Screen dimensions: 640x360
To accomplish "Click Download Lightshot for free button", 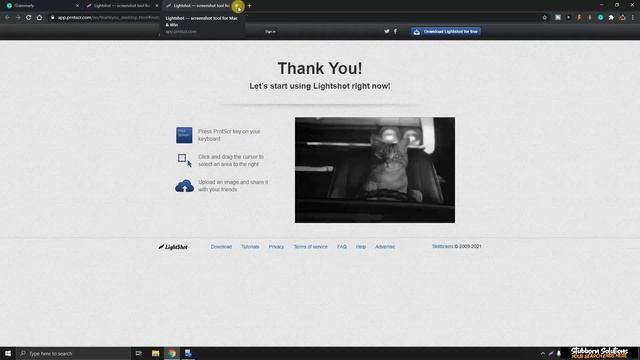I will (x=446, y=31).
